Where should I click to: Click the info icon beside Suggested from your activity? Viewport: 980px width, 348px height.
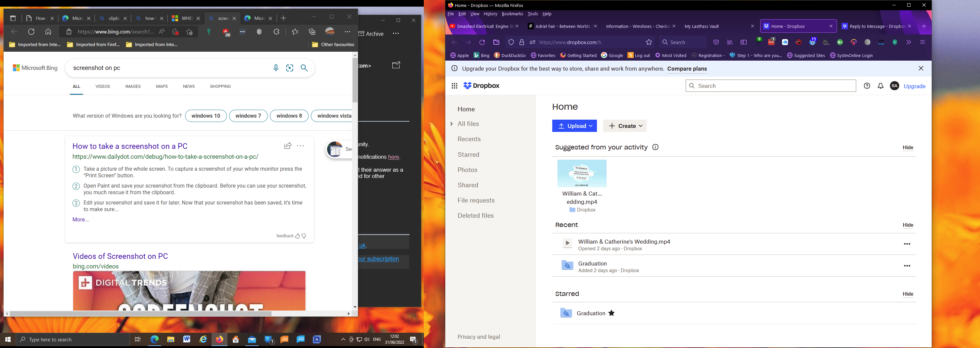point(656,147)
